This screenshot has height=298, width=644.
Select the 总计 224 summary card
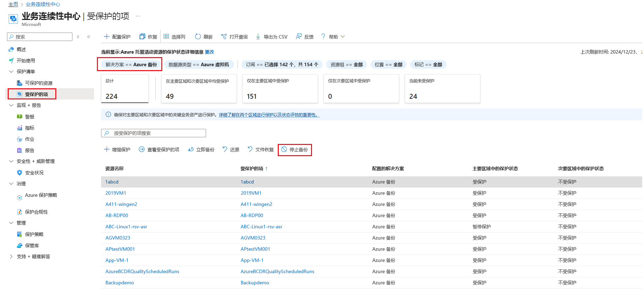125,89
